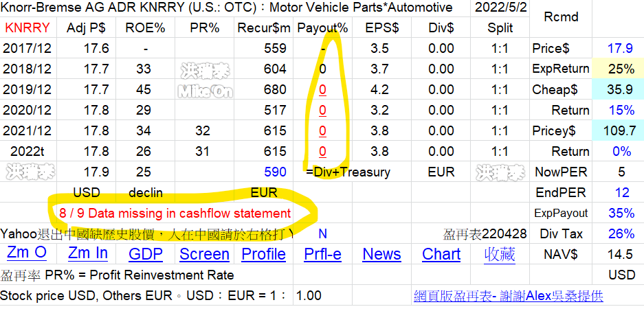
Task: Open the News link
Action: coord(381,255)
